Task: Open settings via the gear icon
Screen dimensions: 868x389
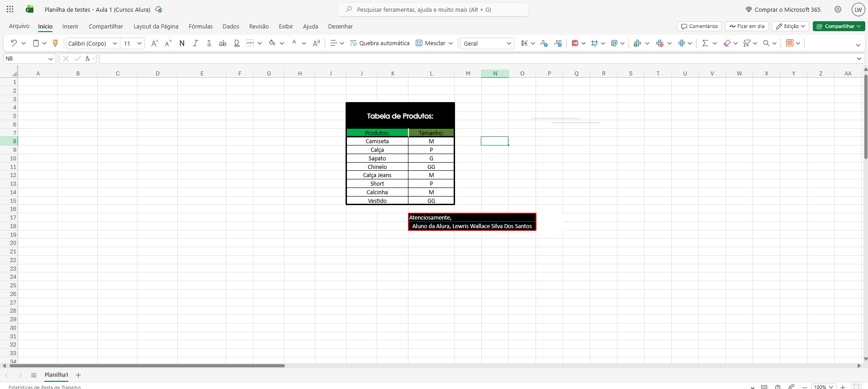Action: pyautogui.click(x=838, y=9)
